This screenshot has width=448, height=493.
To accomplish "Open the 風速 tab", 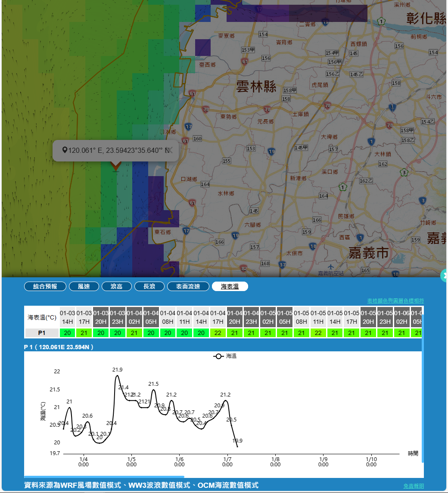I will 84,286.
